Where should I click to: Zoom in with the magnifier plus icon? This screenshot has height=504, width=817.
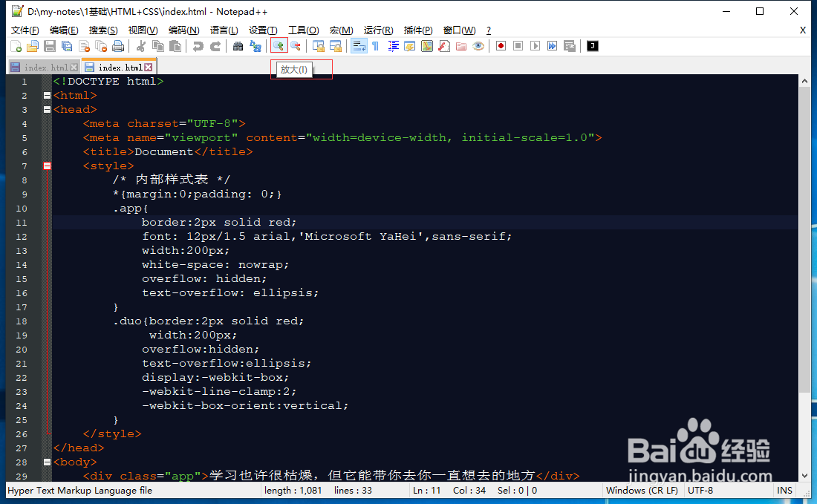coord(279,46)
